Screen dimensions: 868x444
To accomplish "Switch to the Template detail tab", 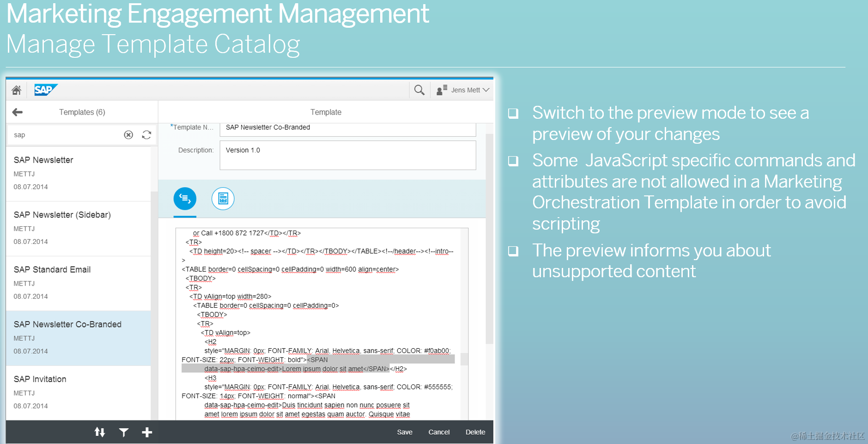I will [x=326, y=112].
